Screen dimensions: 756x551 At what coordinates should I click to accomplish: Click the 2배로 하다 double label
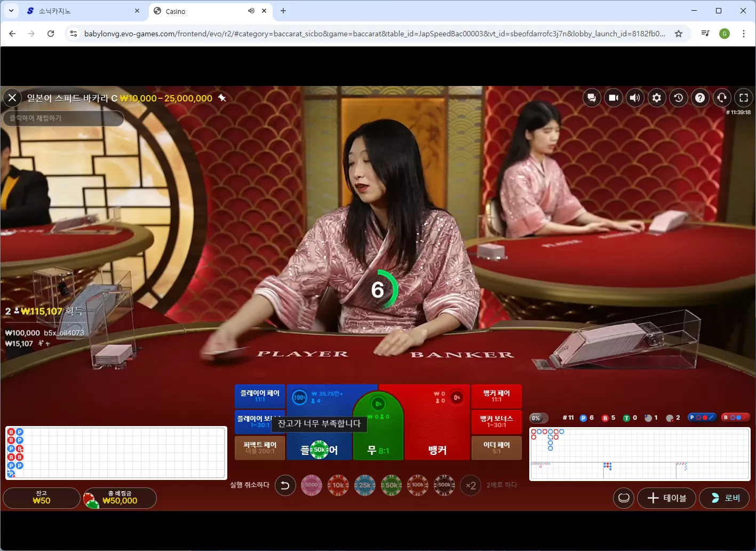(x=502, y=485)
